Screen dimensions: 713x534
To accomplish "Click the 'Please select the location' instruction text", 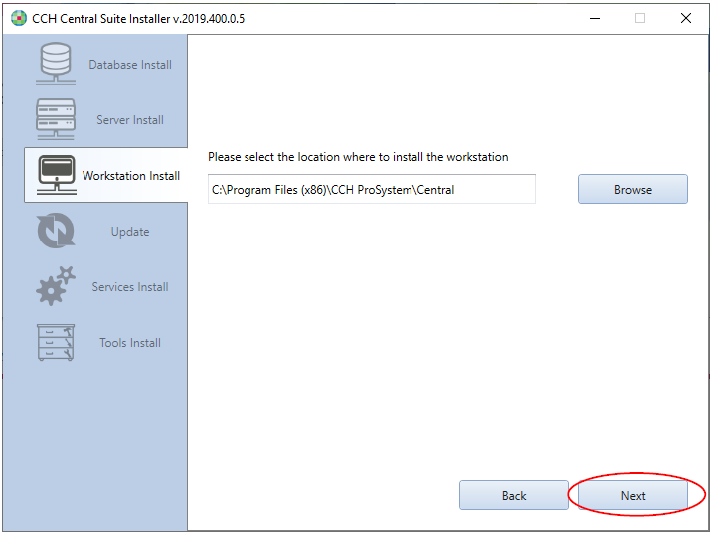I will pos(358,157).
